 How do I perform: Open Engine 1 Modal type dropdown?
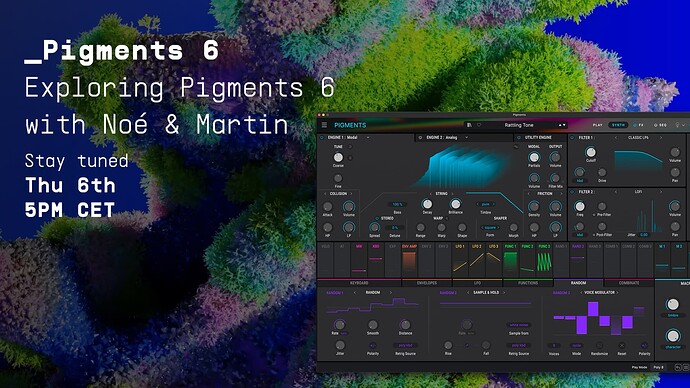click(368, 138)
